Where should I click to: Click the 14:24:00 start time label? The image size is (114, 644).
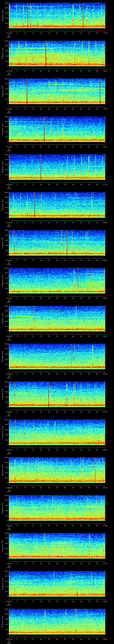pyautogui.click(x=9, y=336)
